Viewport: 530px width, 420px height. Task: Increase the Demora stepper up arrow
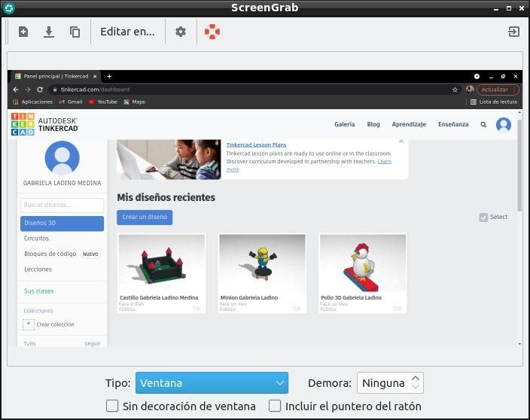click(x=416, y=379)
